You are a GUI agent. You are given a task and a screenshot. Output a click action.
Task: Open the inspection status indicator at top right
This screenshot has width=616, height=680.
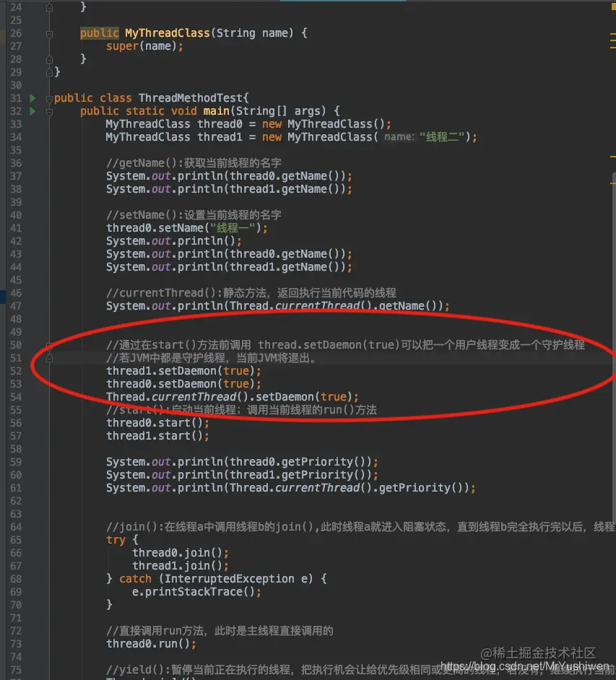(x=613, y=6)
